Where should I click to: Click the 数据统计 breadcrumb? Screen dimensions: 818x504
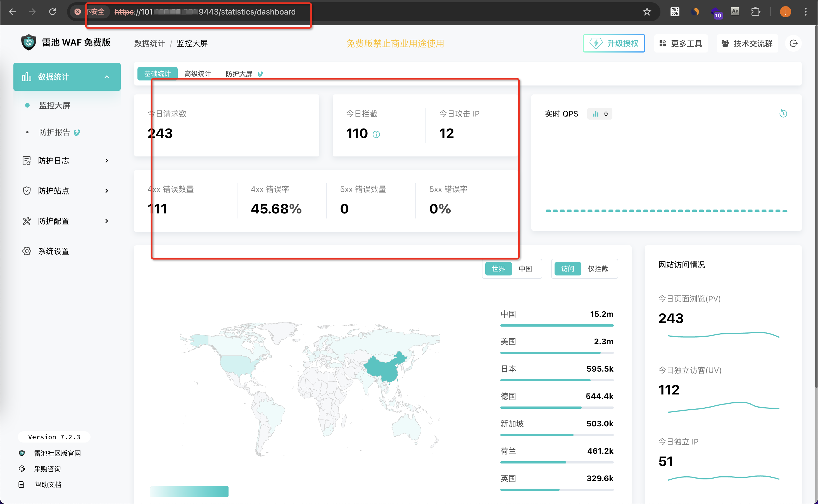(x=149, y=43)
